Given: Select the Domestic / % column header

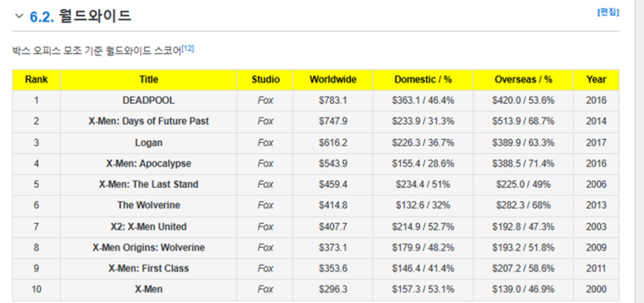Looking at the screenshot, I should [423, 80].
